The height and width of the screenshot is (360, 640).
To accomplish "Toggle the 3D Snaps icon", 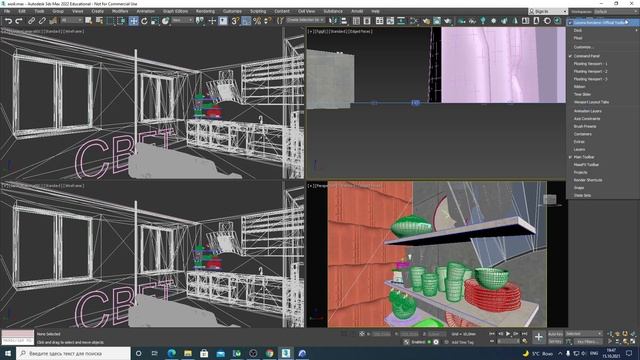I will click(x=235, y=21).
